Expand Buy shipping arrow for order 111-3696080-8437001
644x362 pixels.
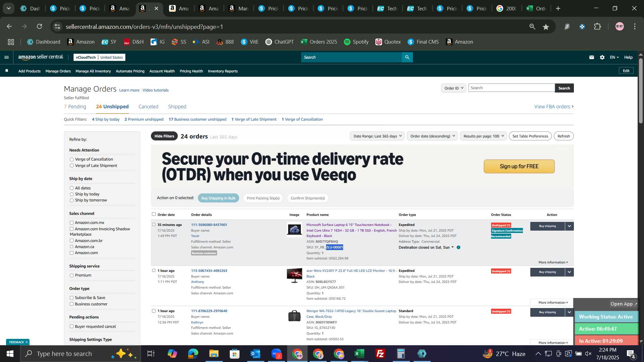[570, 226]
